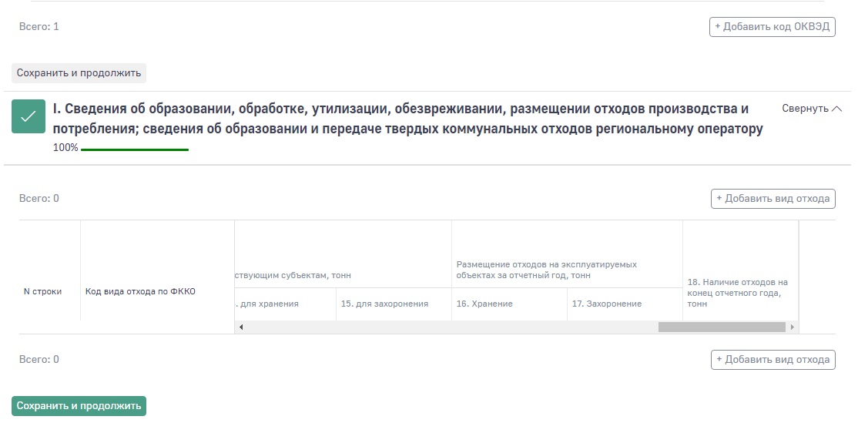
Task: Click the horizontal scrollbar thumb of the table
Action: tap(721, 327)
